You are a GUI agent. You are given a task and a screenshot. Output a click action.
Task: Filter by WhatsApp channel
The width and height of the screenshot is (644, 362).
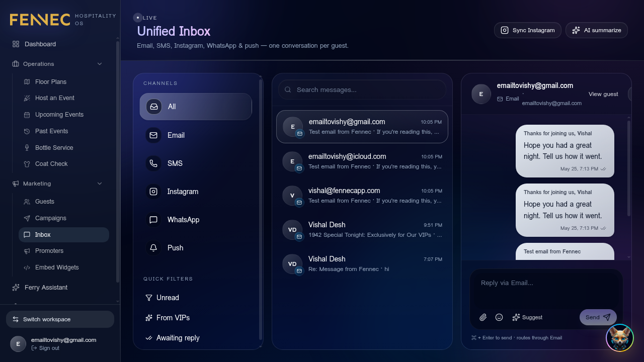tap(196, 220)
